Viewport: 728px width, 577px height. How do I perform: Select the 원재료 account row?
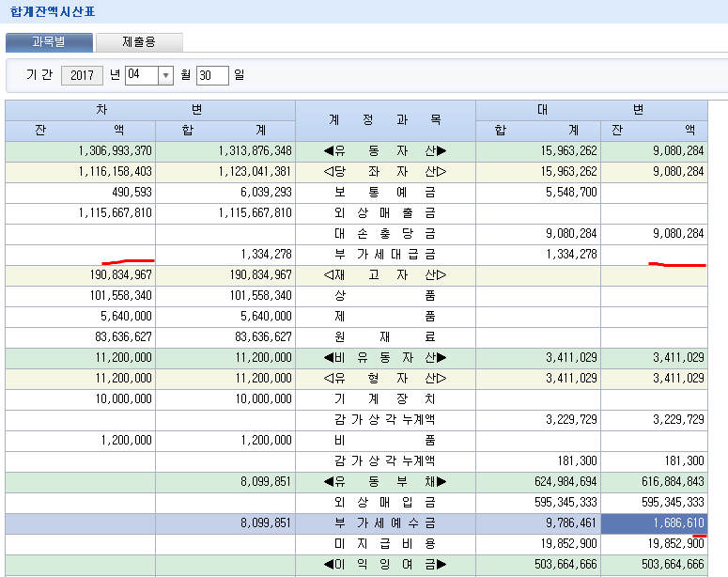point(385,337)
